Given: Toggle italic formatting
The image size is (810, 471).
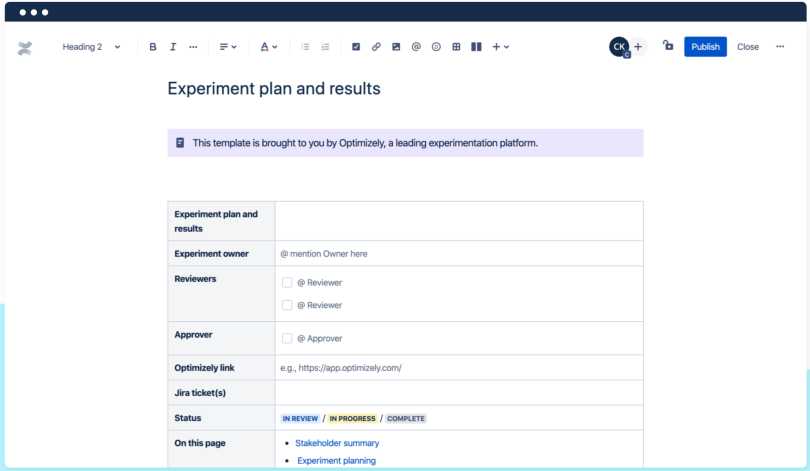Looking at the screenshot, I should 173,47.
